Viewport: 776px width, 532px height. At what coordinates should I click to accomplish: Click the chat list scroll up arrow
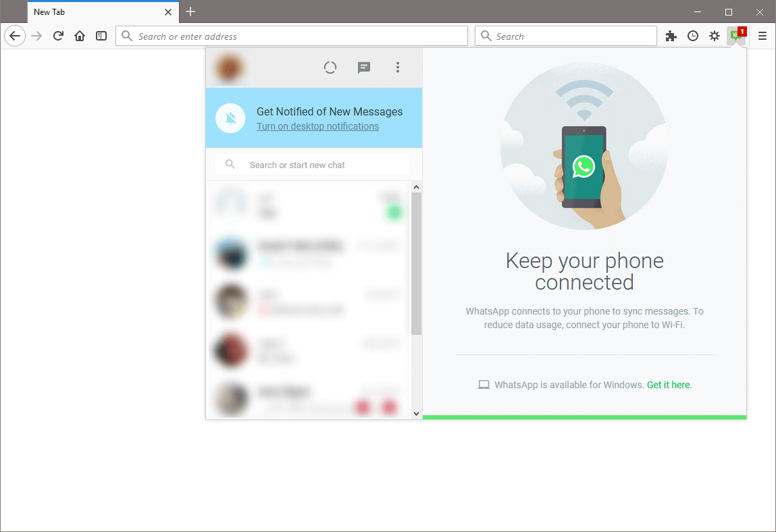tap(416, 187)
